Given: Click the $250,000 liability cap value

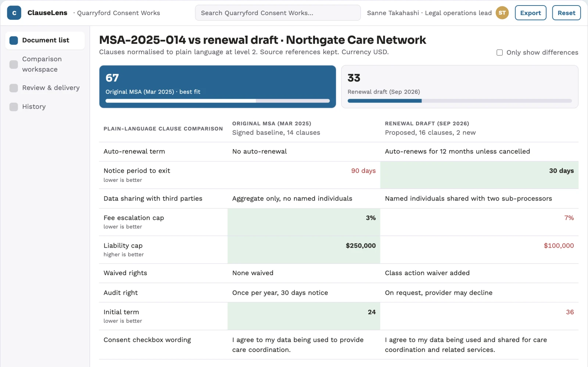Looking at the screenshot, I should point(361,246).
